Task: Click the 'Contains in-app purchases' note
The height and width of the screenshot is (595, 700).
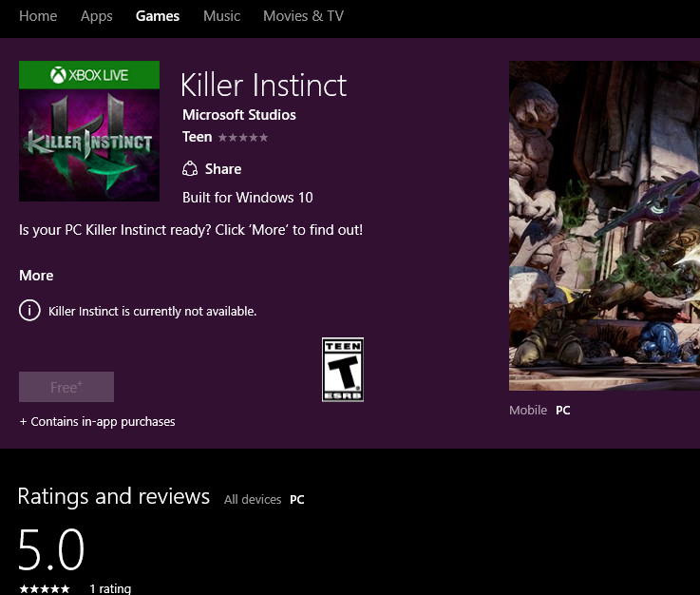Action: 97,422
